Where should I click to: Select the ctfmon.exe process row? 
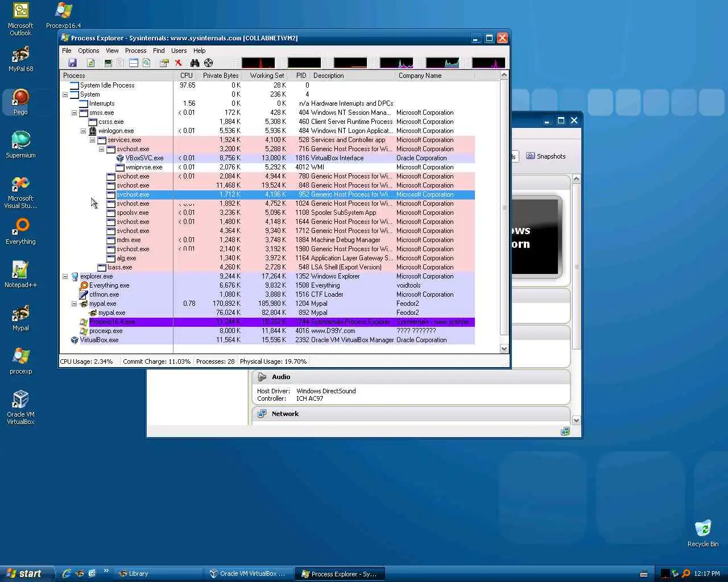[x=267, y=294]
